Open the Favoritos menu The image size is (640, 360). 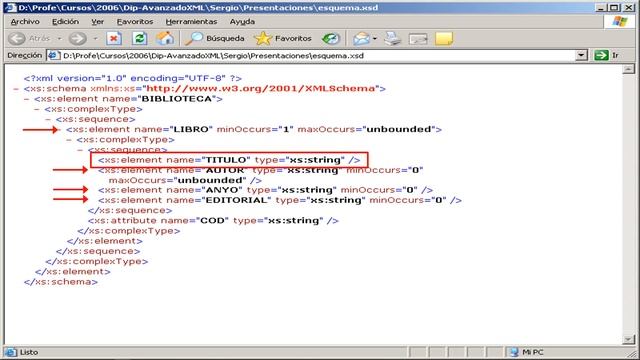point(135,22)
